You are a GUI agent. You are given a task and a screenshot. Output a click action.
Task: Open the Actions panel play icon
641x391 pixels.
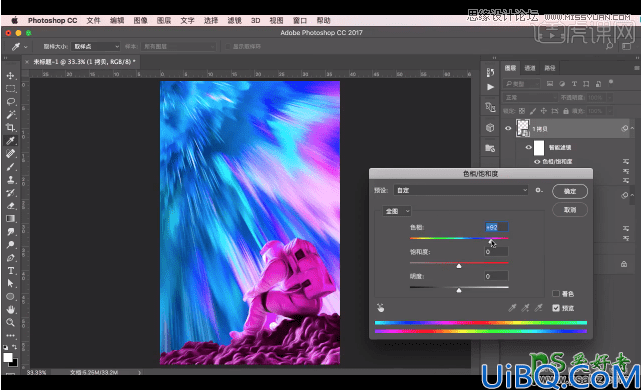click(490, 87)
